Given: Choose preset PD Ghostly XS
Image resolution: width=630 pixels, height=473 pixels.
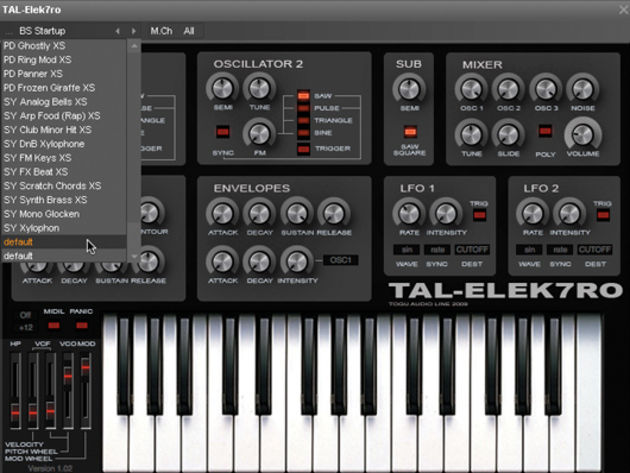Looking at the screenshot, I should point(64,46).
